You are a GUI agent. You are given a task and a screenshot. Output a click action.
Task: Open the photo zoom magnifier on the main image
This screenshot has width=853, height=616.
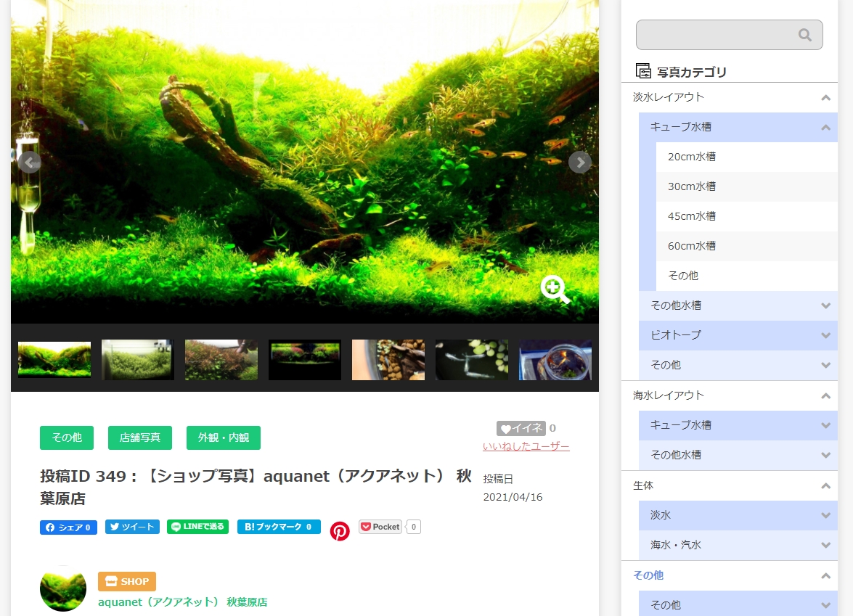pyautogui.click(x=555, y=289)
